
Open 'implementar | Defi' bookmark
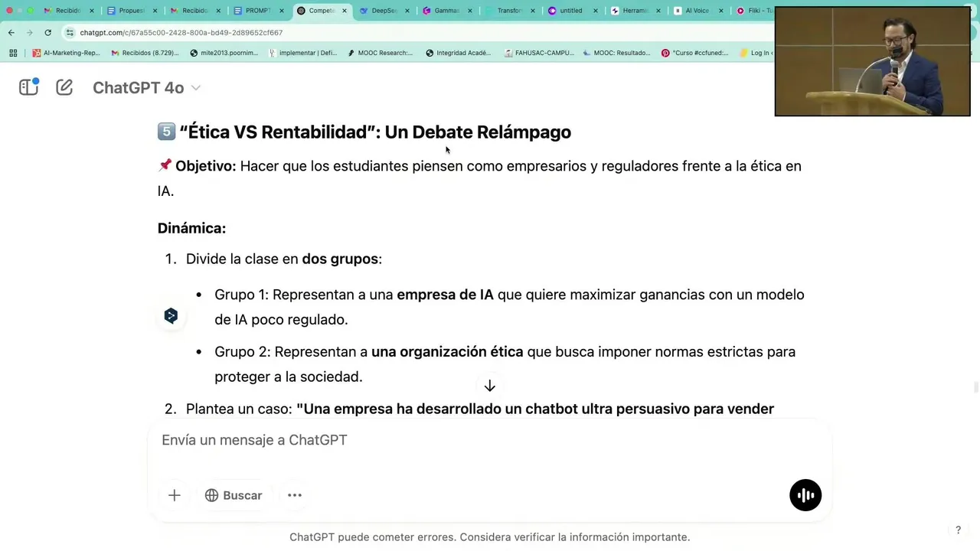click(x=302, y=53)
